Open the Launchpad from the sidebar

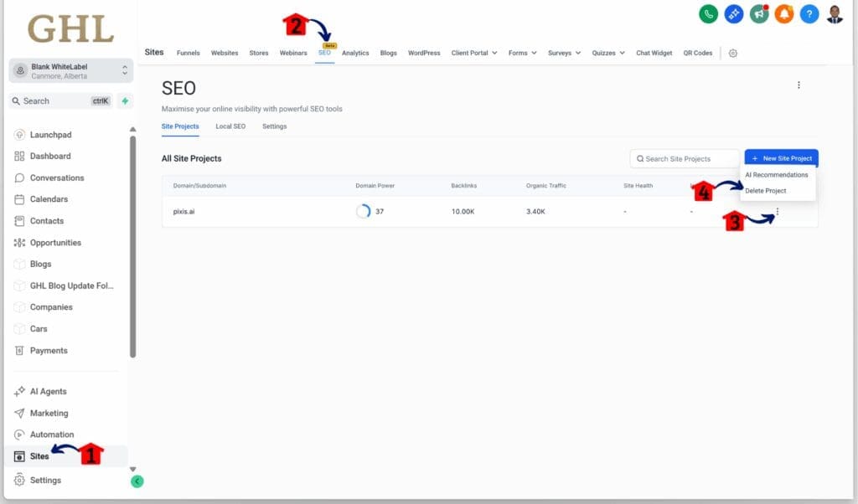tap(49, 134)
